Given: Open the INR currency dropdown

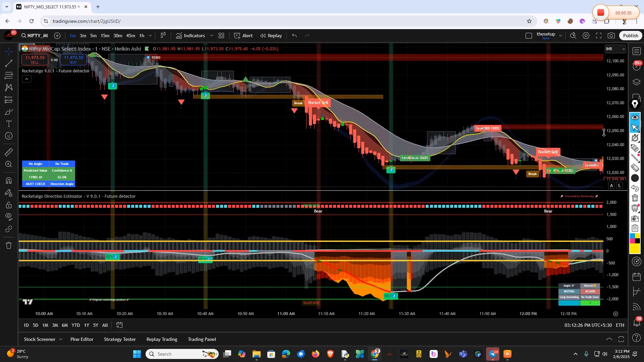Looking at the screenshot, I should (x=616, y=49).
